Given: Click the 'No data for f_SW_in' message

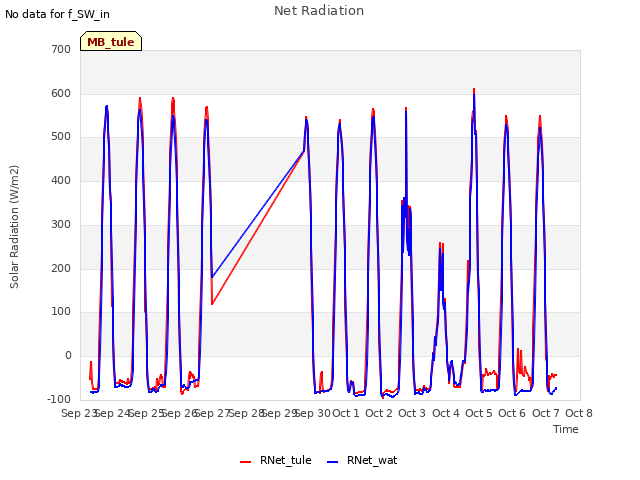Looking at the screenshot, I should (x=57, y=14).
